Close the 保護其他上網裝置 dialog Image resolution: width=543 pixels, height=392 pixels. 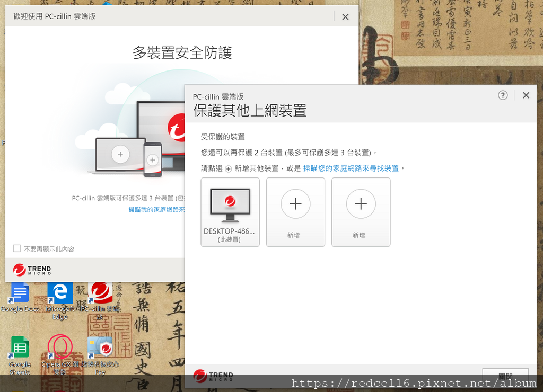click(526, 95)
